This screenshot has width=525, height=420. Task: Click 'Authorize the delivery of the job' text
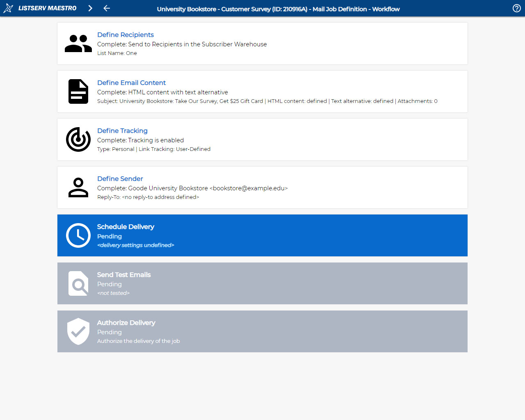[x=138, y=341]
